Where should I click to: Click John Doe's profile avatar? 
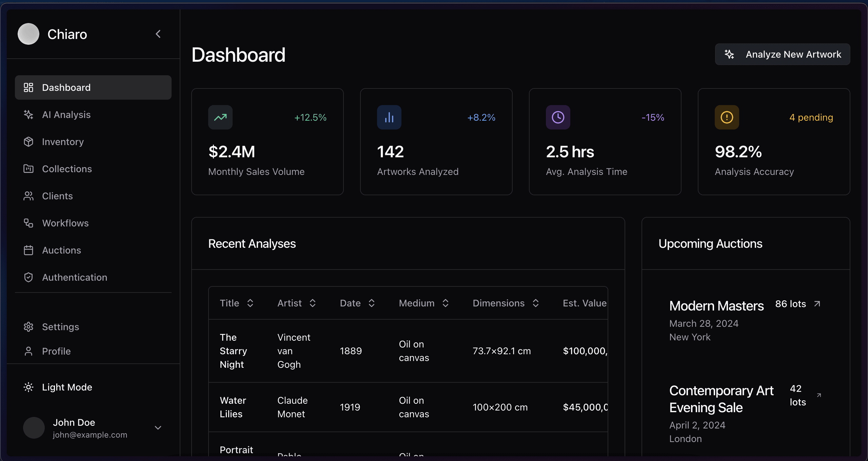[34, 428]
